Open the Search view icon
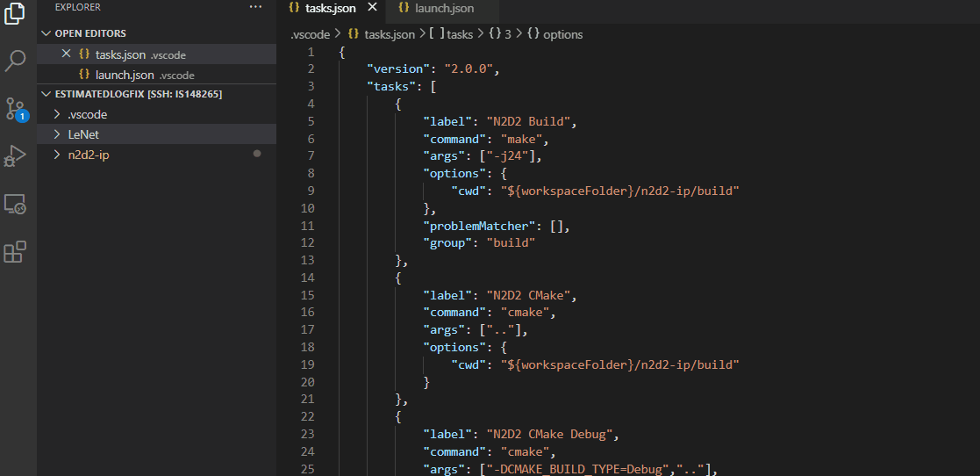This screenshot has width=980, height=476. [x=15, y=61]
